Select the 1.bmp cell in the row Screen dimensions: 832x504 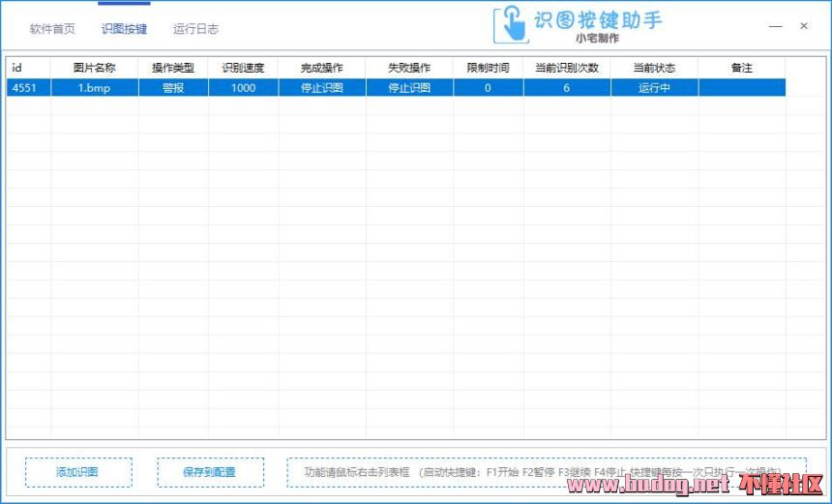[x=94, y=88]
